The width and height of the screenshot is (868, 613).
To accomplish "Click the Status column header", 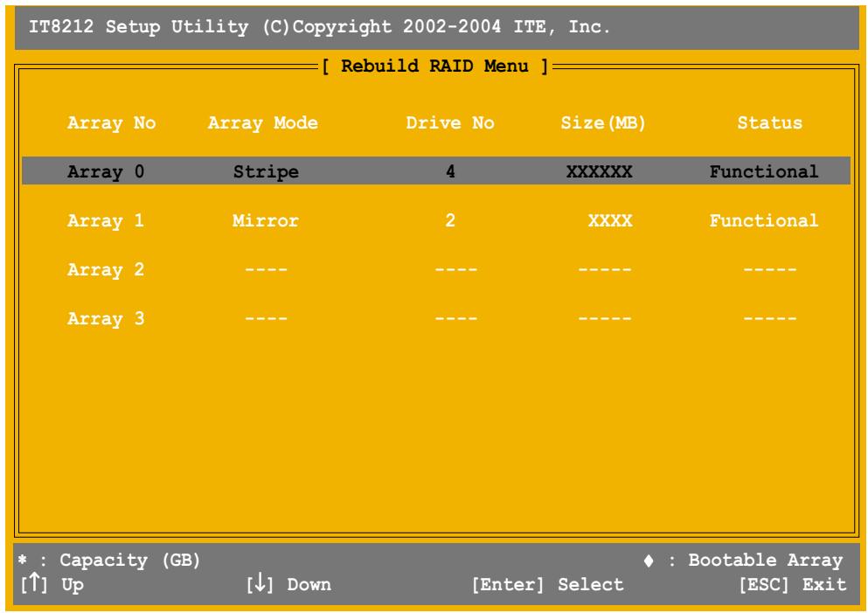I will pos(770,123).
